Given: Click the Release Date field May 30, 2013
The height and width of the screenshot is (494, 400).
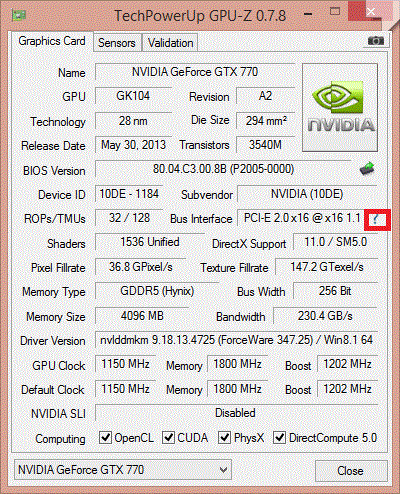Looking at the screenshot, I should [133, 145].
